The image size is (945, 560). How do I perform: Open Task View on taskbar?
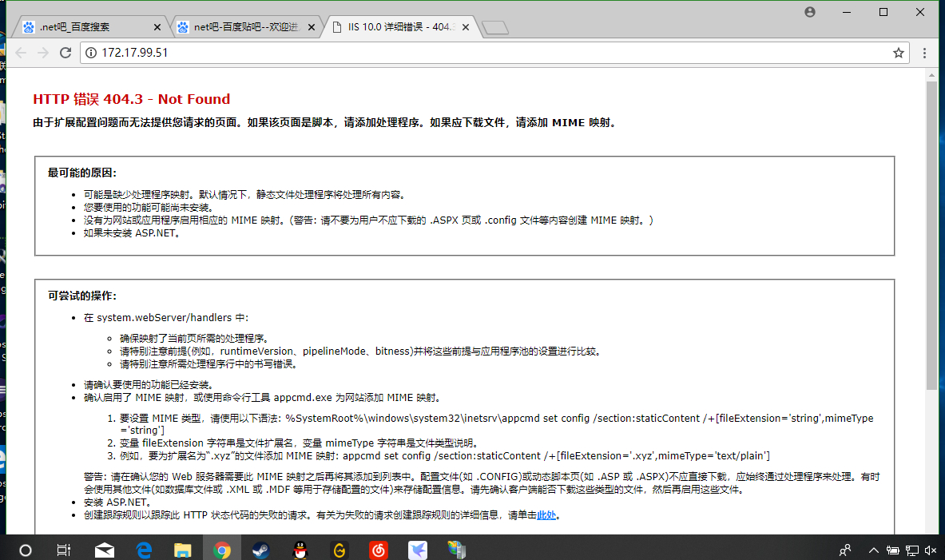pyautogui.click(x=64, y=550)
